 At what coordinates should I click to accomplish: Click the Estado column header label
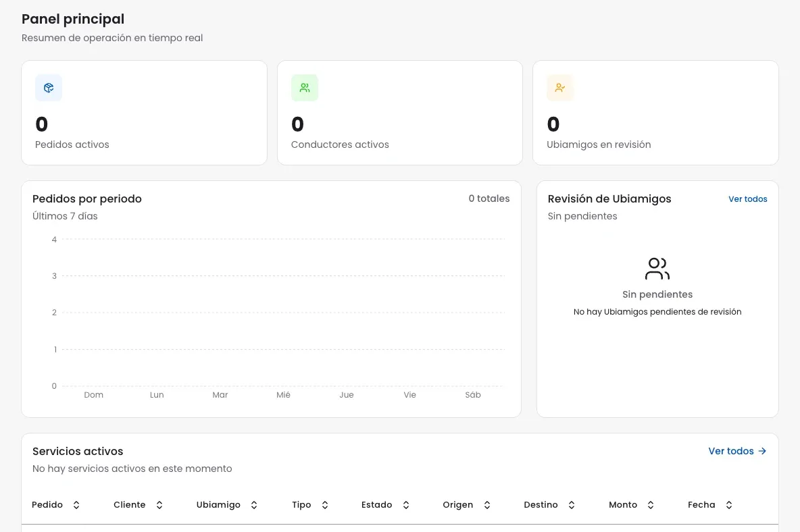[x=376, y=504]
